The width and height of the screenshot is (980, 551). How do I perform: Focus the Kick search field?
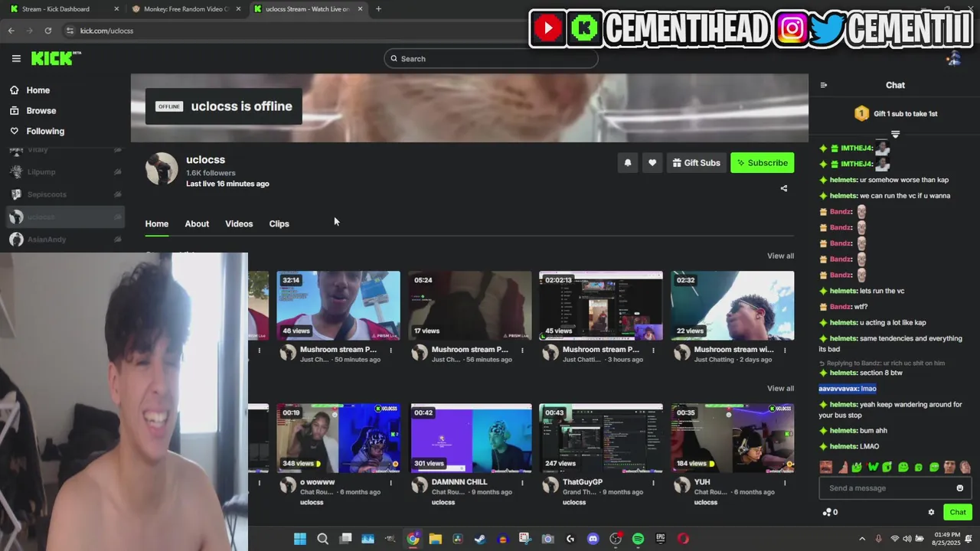(x=491, y=58)
